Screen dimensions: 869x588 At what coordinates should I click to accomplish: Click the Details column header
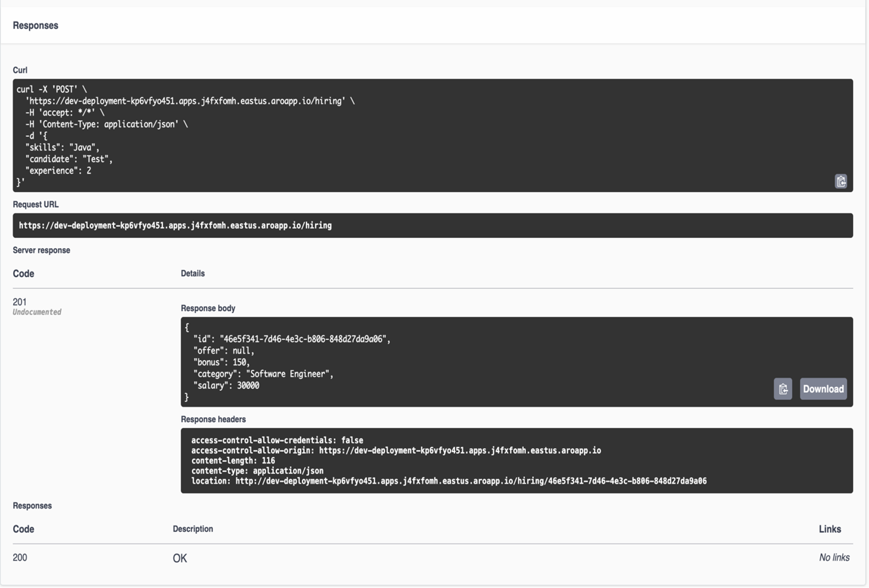(x=193, y=274)
